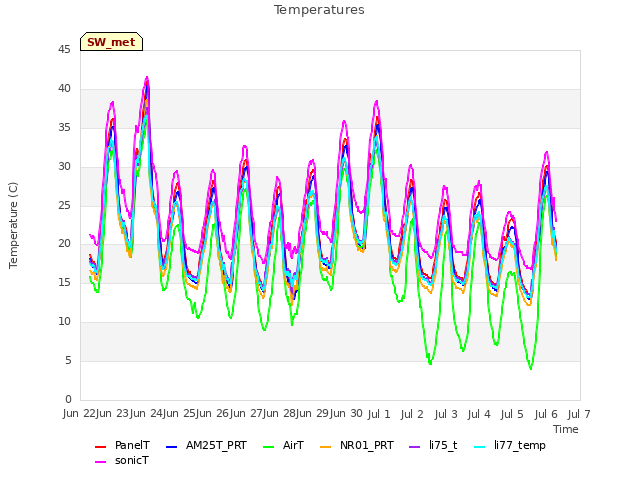640x480 pixels.
Task: Click the Time axis label
Action: (x=566, y=429)
